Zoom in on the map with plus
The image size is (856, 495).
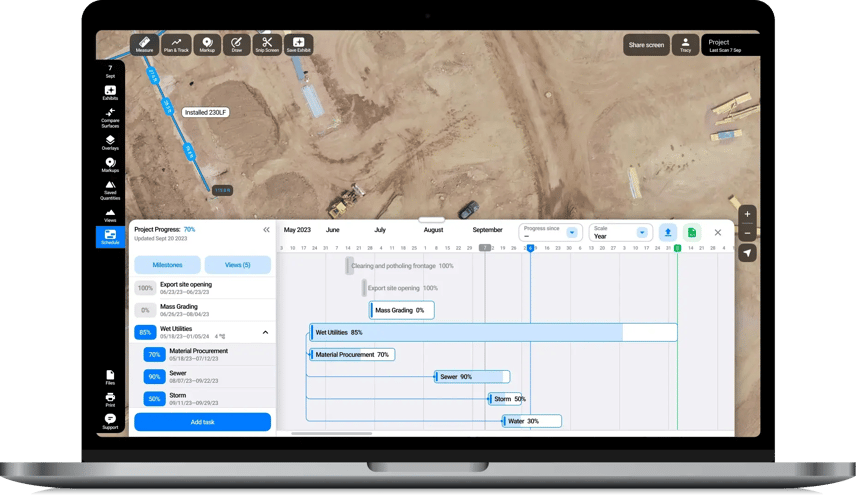click(747, 214)
